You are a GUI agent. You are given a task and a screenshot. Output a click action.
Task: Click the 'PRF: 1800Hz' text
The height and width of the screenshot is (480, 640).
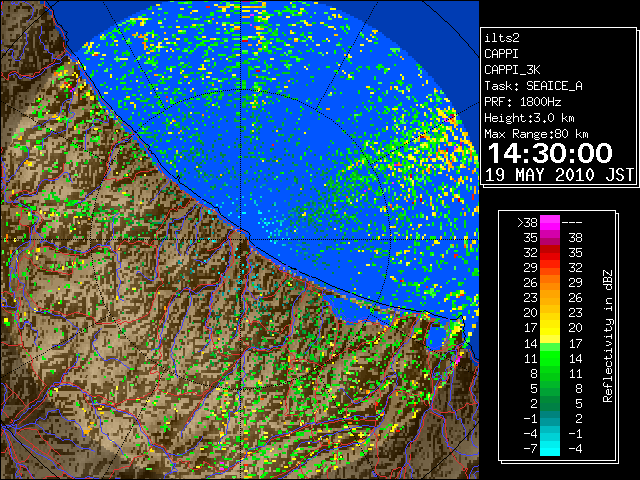point(522,102)
